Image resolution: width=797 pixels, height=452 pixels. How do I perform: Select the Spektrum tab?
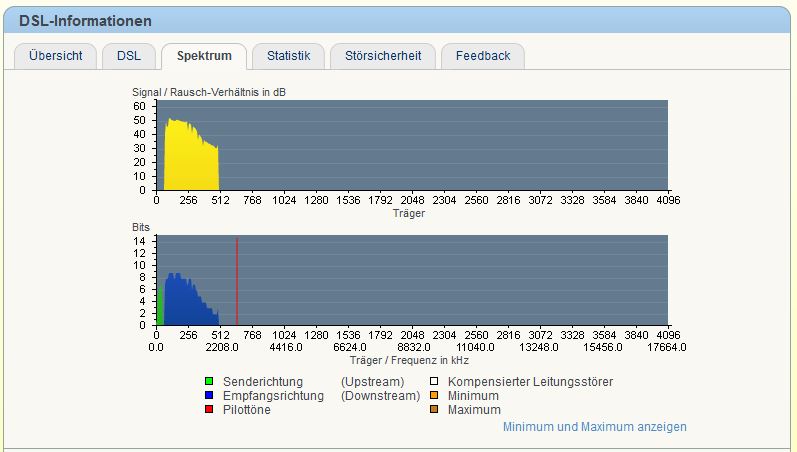tap(204, 56)
